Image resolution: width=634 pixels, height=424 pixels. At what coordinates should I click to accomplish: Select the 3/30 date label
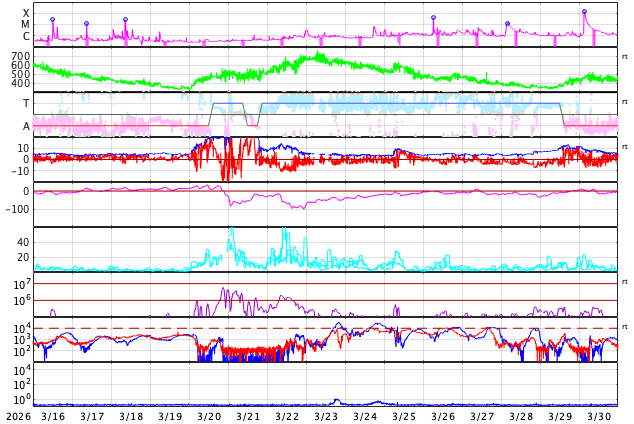coord(599,416)
